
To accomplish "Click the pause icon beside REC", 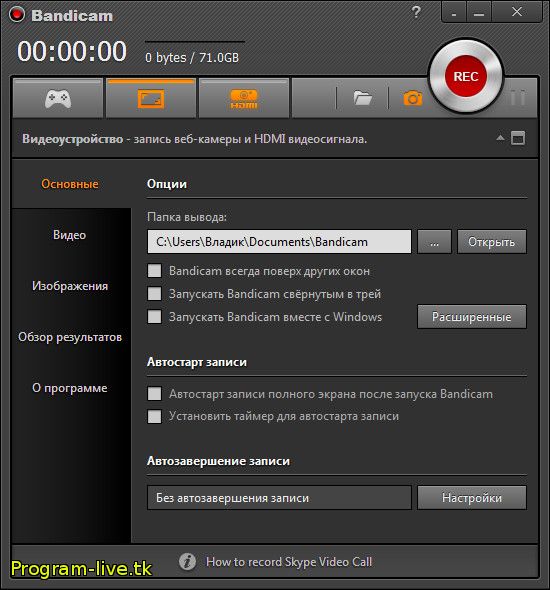I will (x=518, y=98).
